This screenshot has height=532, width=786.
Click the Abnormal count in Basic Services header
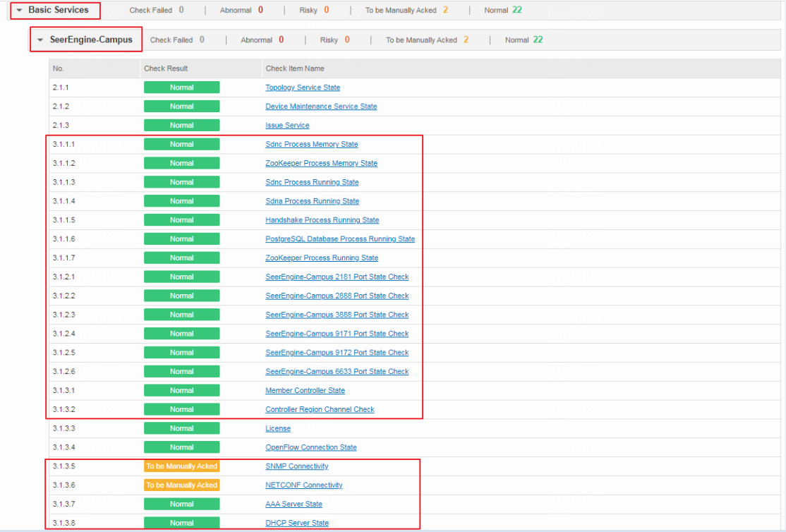[x=260, y=10]
